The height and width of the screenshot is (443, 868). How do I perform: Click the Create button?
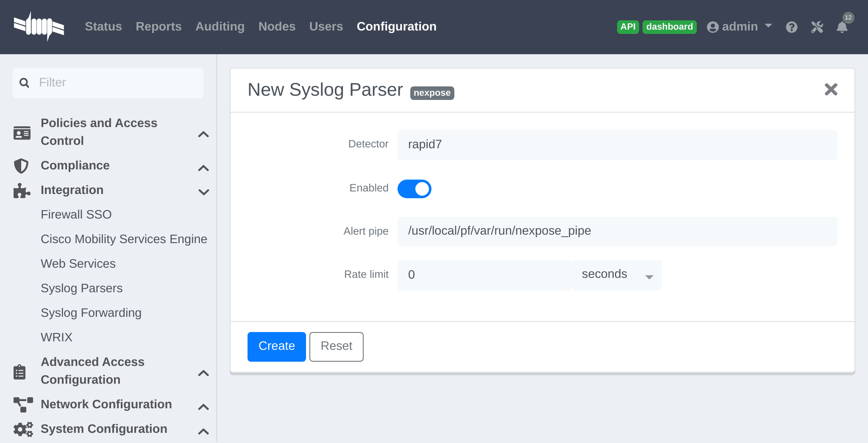[x=276, y=346]
